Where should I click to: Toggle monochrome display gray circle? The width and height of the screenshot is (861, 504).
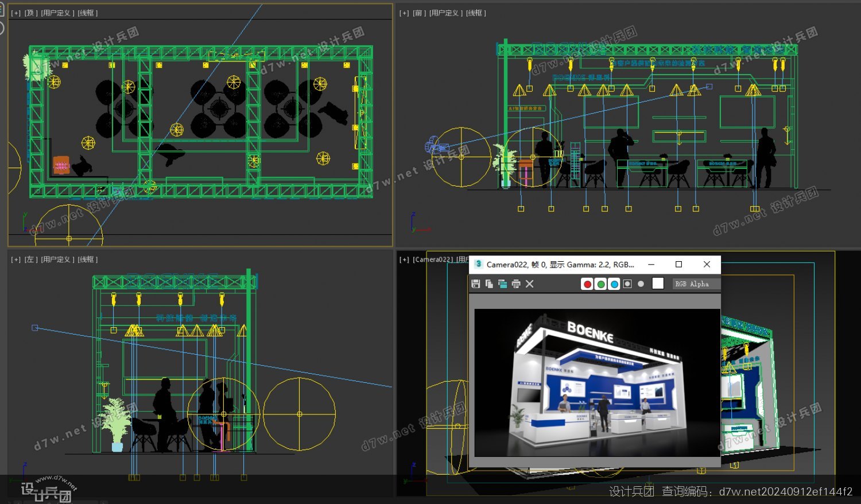(x=641, y=284)
